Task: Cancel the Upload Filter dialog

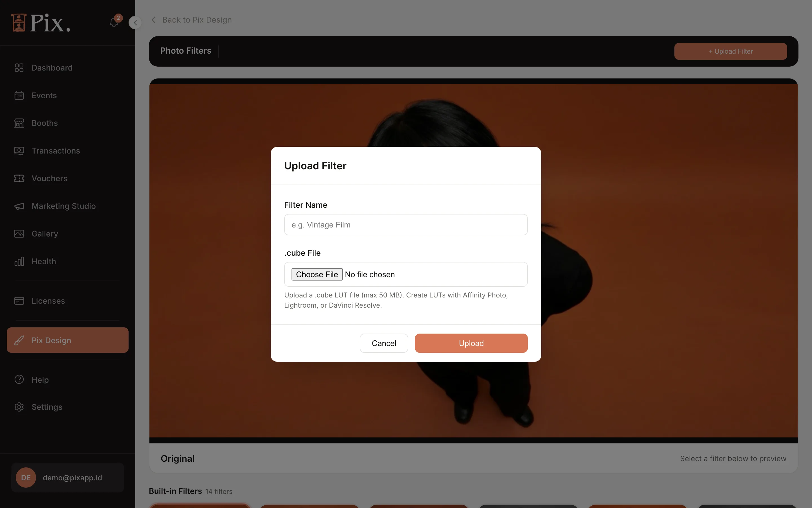Action: tap(384, 343)
